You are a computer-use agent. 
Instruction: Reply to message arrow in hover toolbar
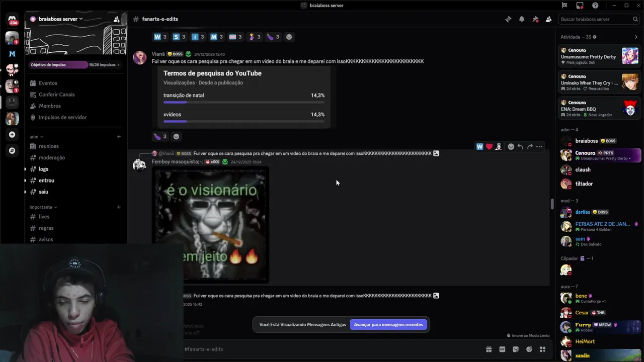point(520,147)
